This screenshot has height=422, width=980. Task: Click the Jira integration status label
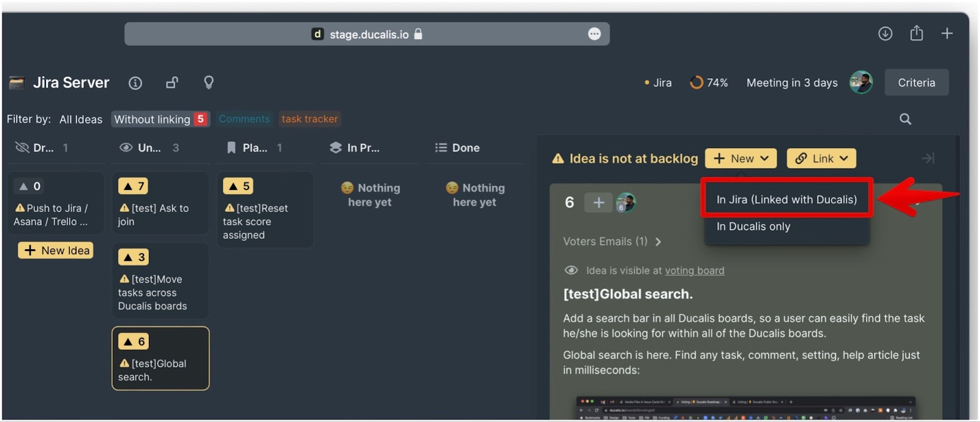[658, 83]
